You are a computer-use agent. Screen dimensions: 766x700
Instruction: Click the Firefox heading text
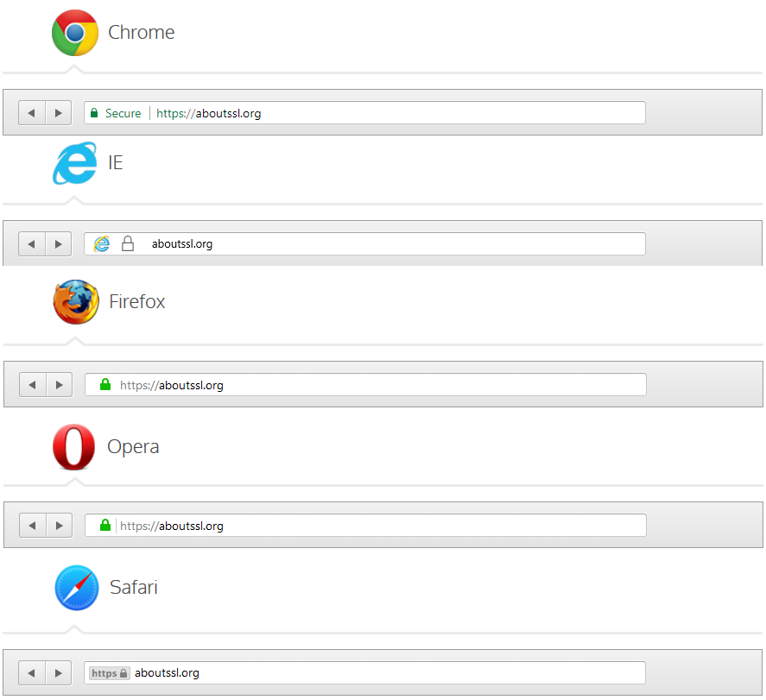click(137, 302)
